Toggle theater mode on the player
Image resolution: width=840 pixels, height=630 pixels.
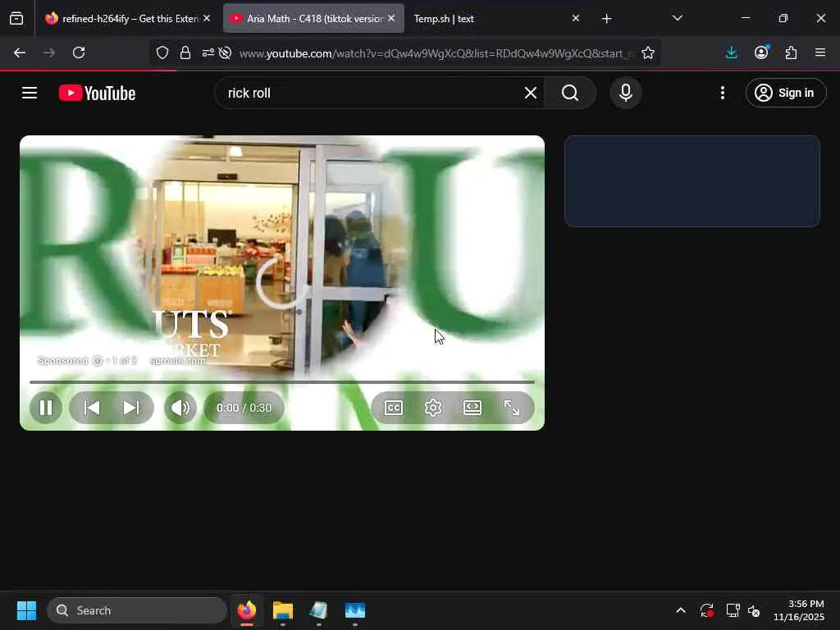point(472,409)
